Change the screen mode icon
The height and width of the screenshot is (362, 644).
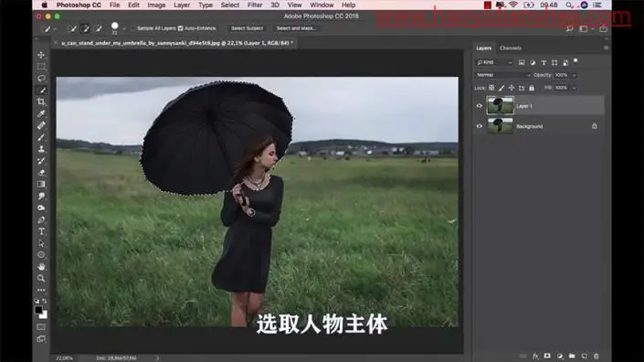coord(41,339)
